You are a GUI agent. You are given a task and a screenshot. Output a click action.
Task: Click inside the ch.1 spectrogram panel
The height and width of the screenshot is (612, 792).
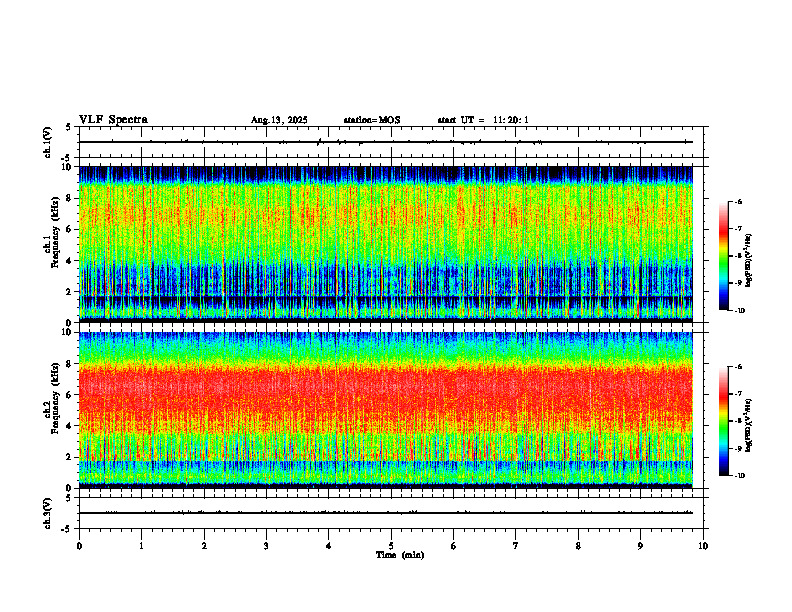click(x=386, y=244)
